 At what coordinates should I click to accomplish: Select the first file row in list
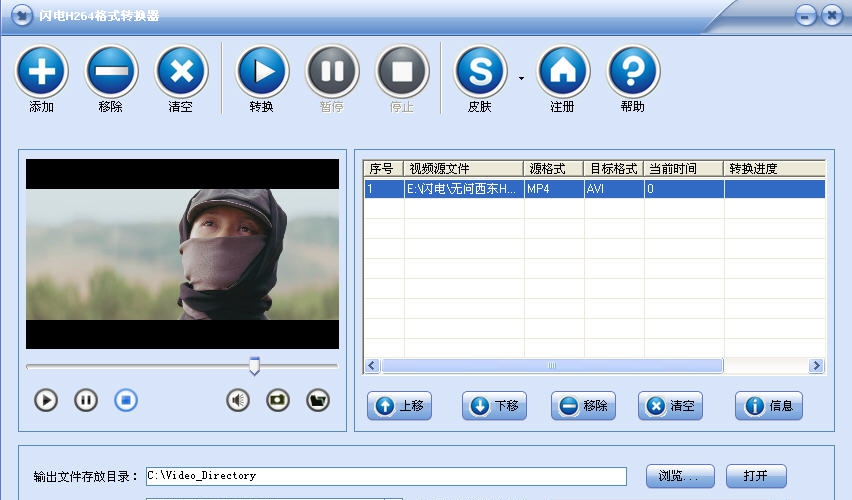594,188
